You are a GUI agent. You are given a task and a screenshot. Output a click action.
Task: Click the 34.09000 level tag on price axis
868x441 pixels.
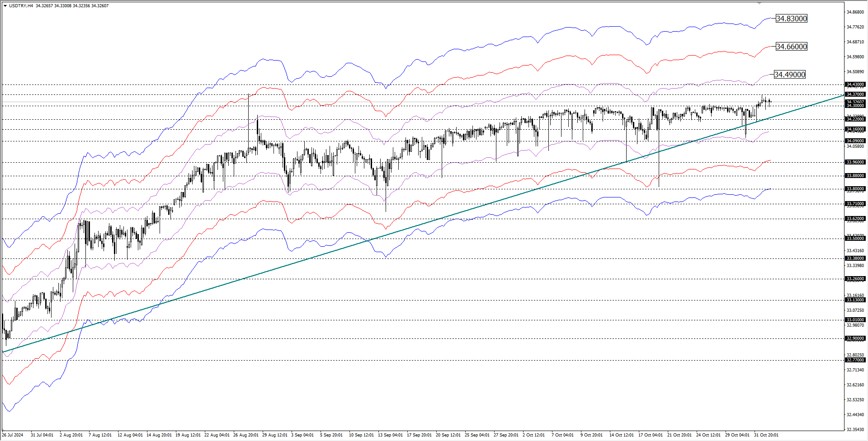(855, 141)
